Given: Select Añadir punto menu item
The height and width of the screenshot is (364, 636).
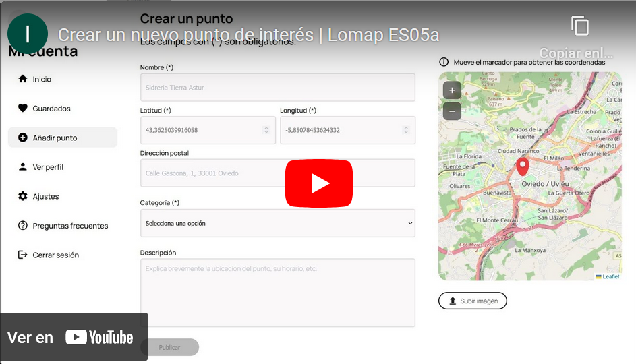Looking at the screenshot, I should [x=63, y=138].
